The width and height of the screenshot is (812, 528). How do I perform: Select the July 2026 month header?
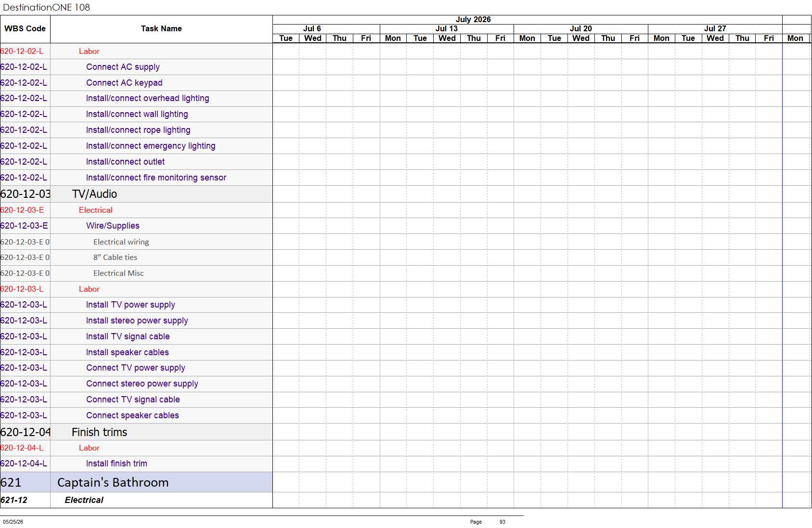pyautogui.click(x=473, y=19)
